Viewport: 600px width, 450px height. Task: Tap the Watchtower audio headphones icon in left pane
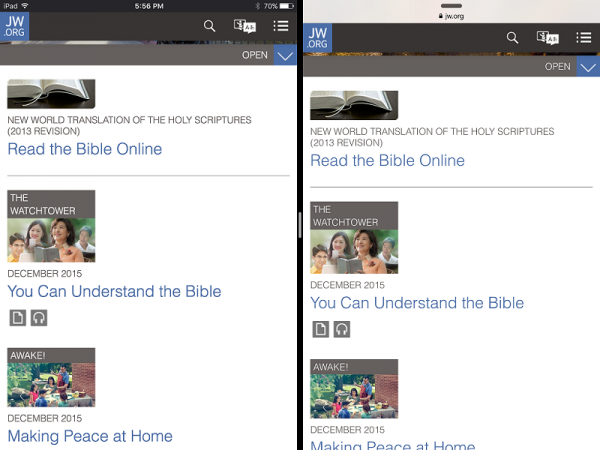(39, 318)
